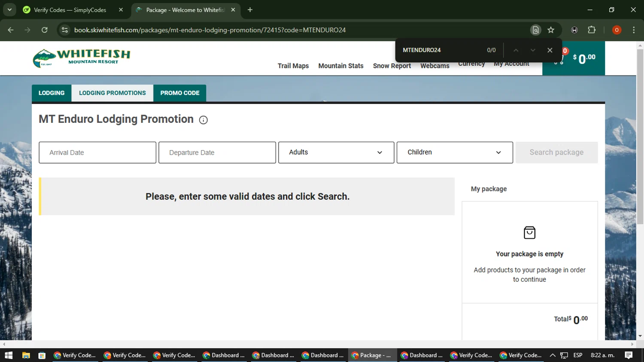Open the Chrome three-dot menu

(x=634, y=30)
